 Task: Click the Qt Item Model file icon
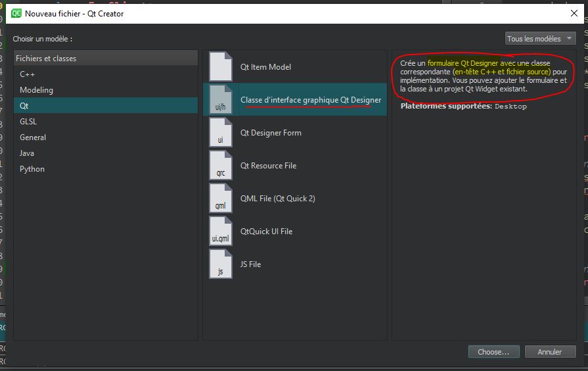point(221,66)
